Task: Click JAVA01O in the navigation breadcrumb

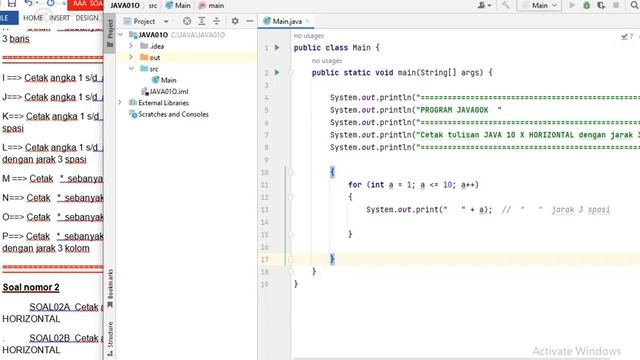Action: (125, 6)
